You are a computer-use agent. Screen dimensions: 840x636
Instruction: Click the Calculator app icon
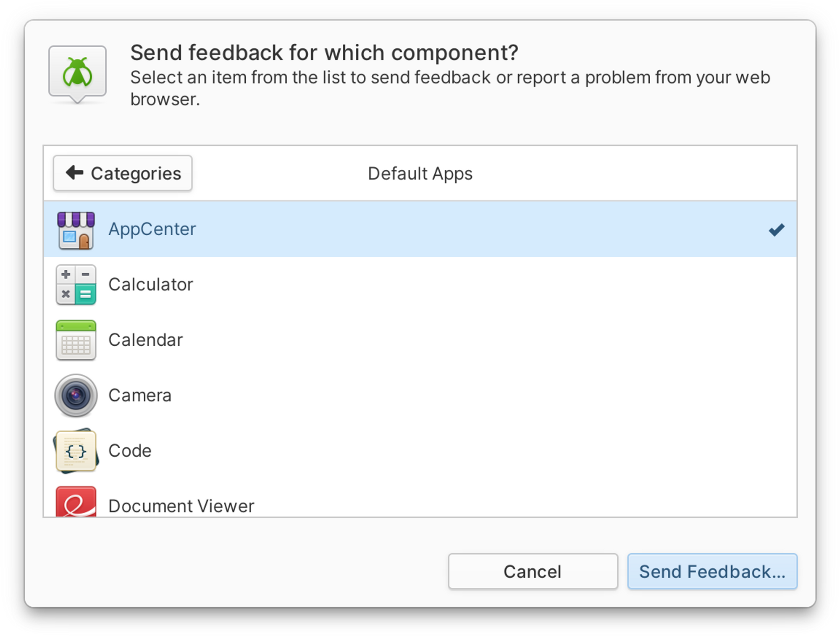click(76, 285)
